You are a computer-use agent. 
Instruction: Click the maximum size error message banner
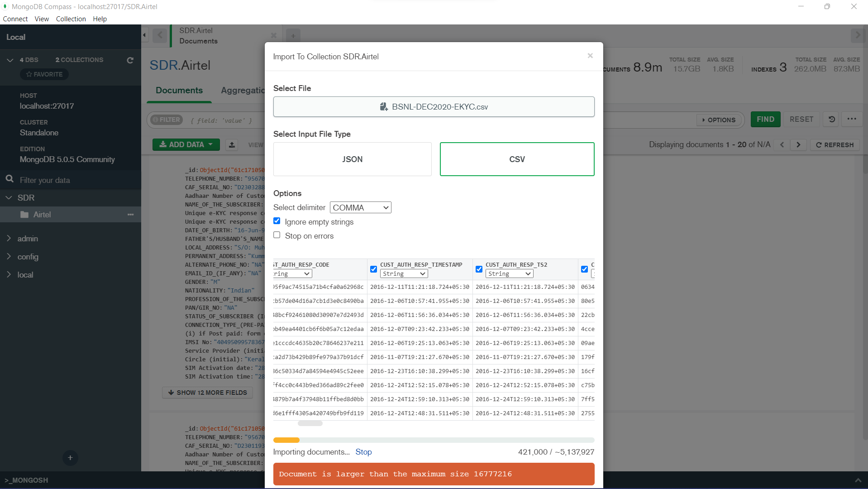click(x=434, y=474)
